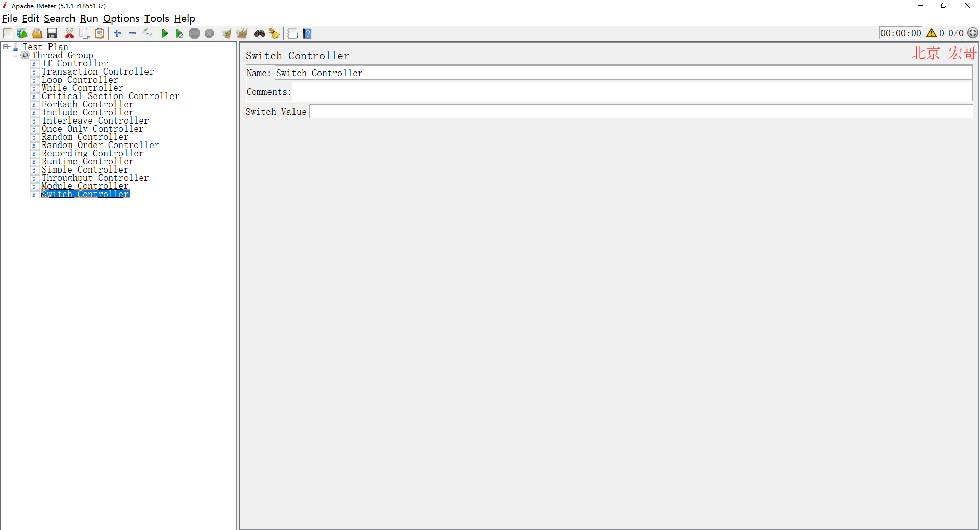The height and width of the screenshot is (530, 980).
Task: Click into the Switch Value field
Action: pyautogui.click(x=641, y=111)
